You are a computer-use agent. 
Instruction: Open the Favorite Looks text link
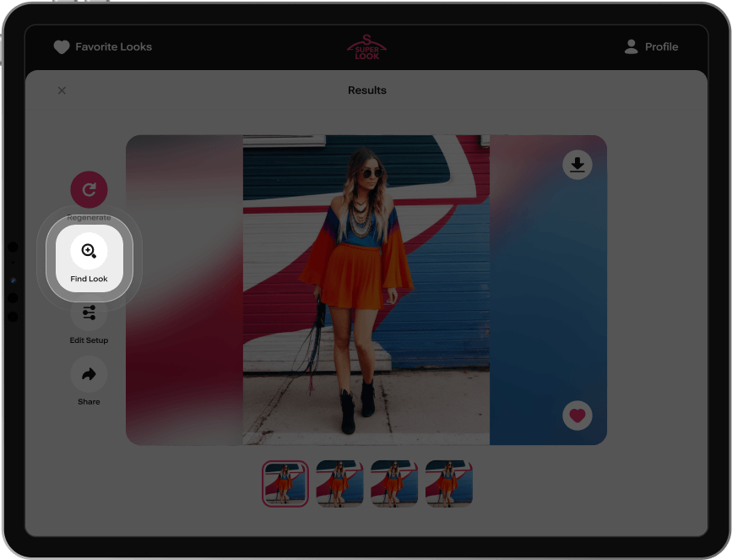tap(113, 47)
